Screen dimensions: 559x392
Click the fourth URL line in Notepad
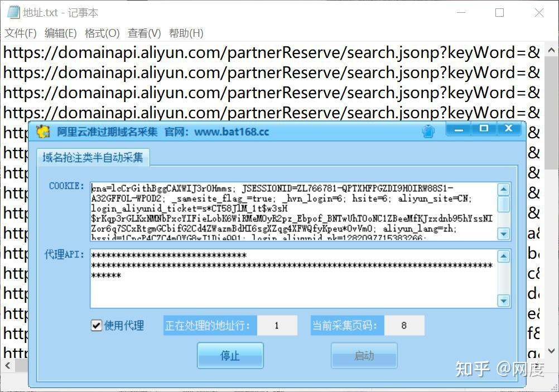click(272, 113)
